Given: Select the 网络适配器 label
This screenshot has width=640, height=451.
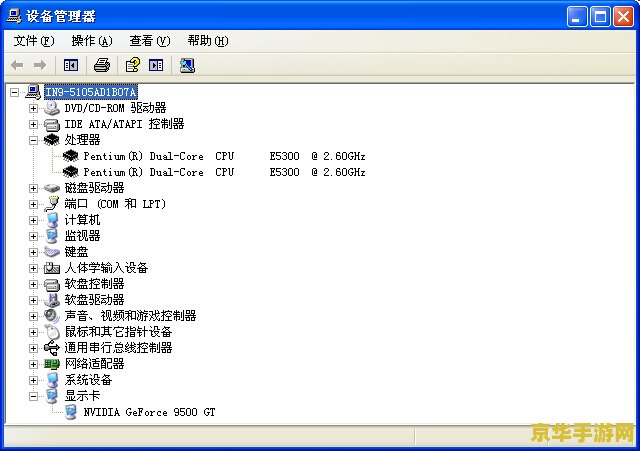Looking at the screenshot, I should (94, 364).
